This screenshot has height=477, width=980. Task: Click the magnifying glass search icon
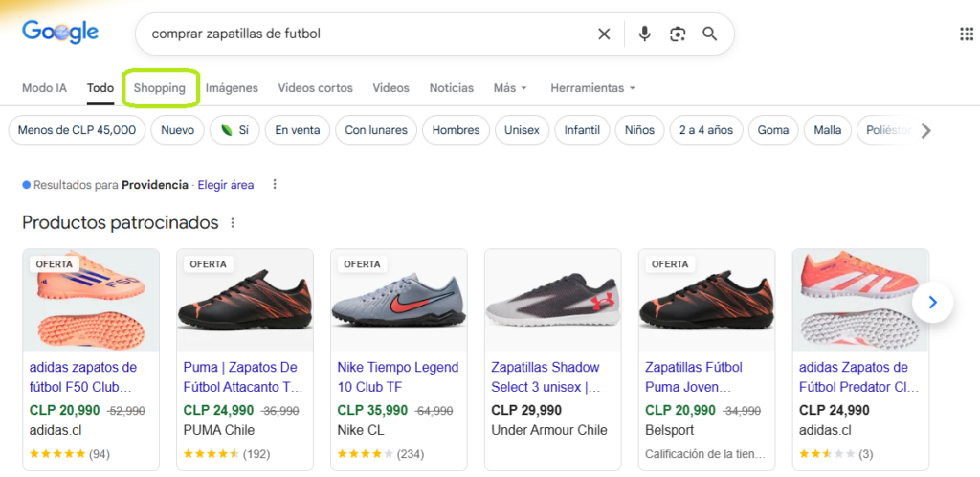710,34
